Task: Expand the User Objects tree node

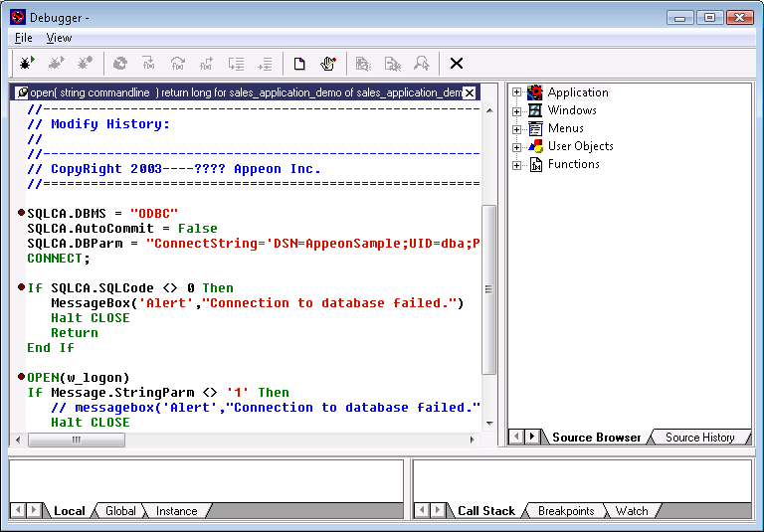Action: point(516,147)
